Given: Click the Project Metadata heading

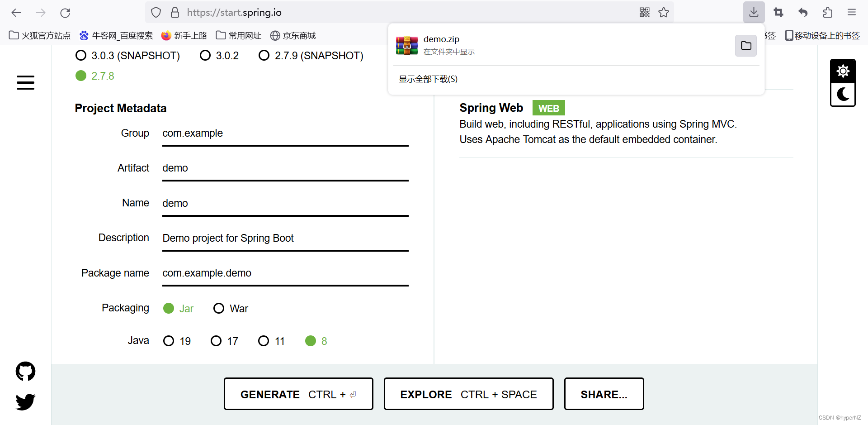Looking at the screenshot, I should coord(121,108).
